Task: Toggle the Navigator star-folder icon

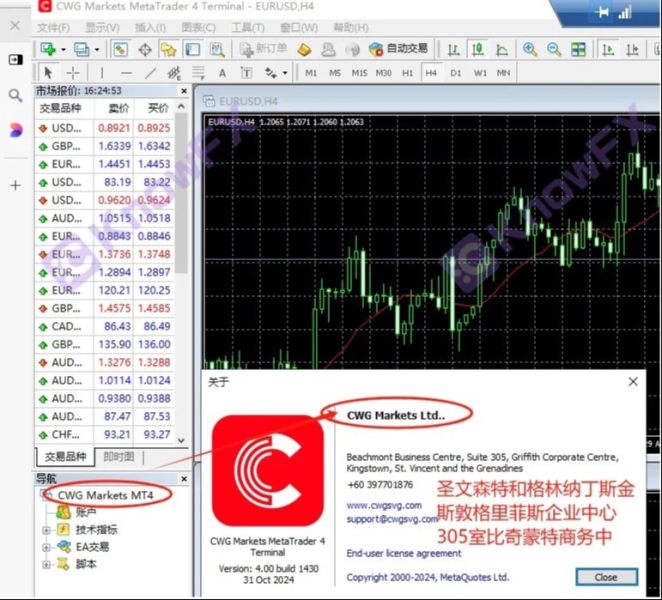Action: pyautogui.click(x=168, y=49)
